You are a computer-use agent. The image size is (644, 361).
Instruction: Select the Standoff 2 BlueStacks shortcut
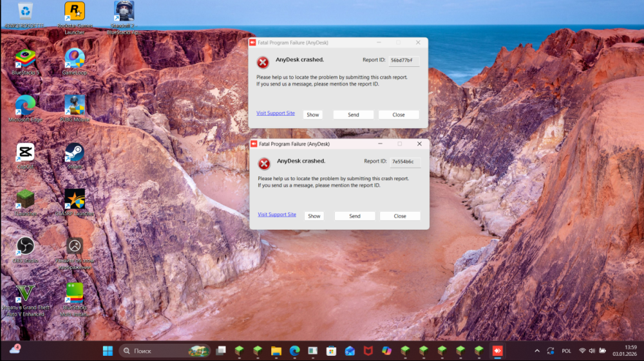pyautogui.click(x=123, y=17)
